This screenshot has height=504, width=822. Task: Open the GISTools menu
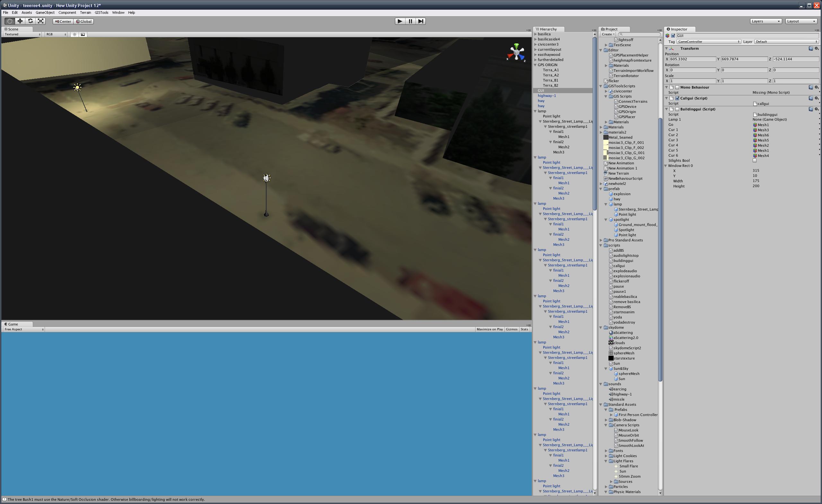101,12
